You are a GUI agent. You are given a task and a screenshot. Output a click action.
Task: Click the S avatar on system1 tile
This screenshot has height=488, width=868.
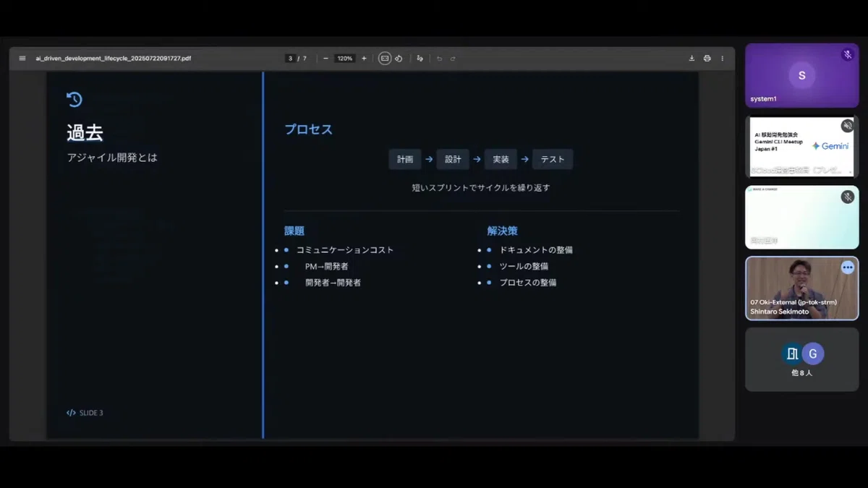click(x=801, y=75)
